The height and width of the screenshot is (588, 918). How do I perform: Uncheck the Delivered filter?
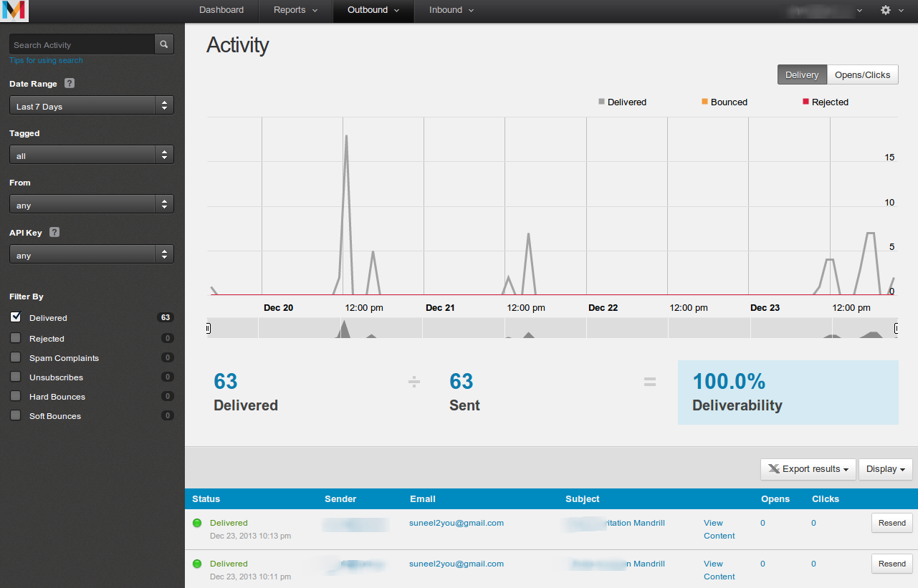pyautogui.click(x=16, y=317)
